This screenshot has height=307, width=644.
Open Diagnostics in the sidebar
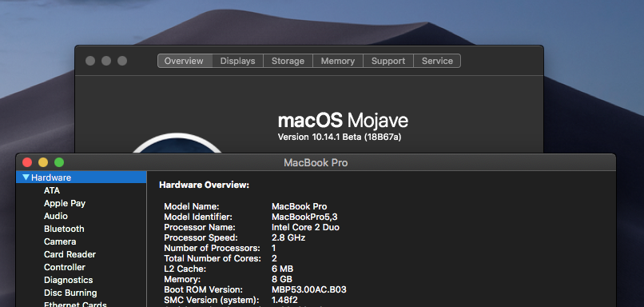click(68, 280)
